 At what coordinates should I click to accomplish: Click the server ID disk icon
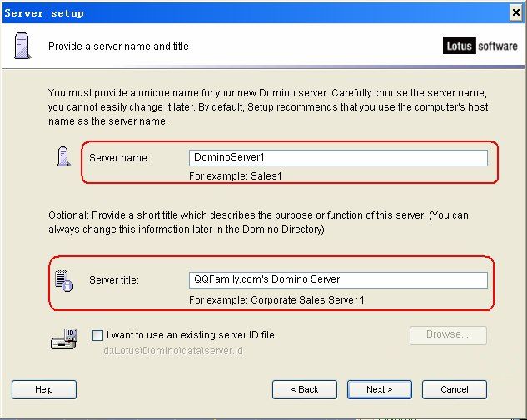64,338
